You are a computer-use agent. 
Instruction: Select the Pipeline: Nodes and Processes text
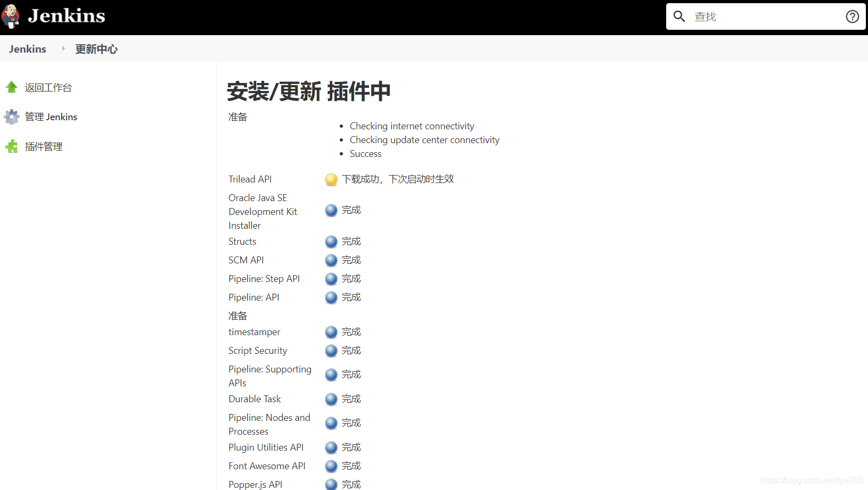269,425
